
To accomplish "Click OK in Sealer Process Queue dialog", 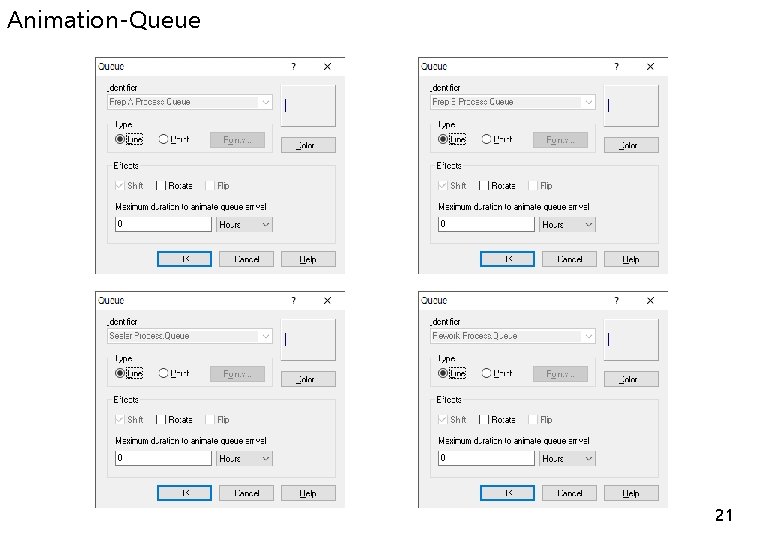I will pyautogui.click(x=185, y=493).
